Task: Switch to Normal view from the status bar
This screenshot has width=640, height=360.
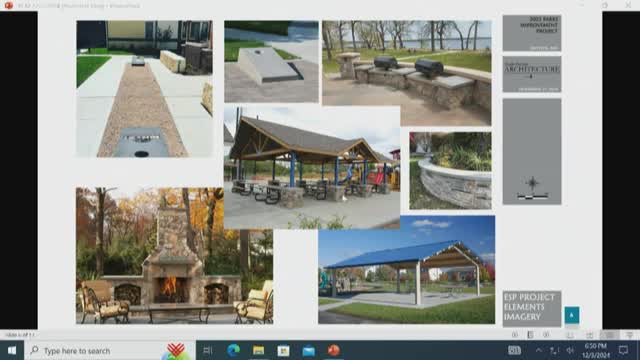Action: (x=570, y=335)
